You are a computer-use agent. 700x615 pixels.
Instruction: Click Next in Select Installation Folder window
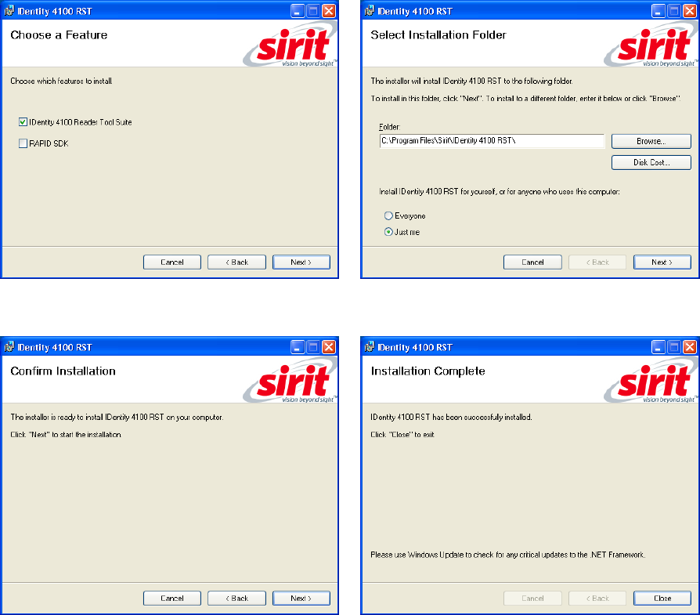click(x=662, y=262)
